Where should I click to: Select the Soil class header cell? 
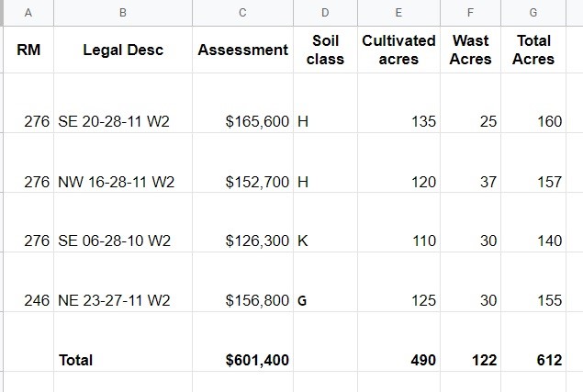click(325, 50)
